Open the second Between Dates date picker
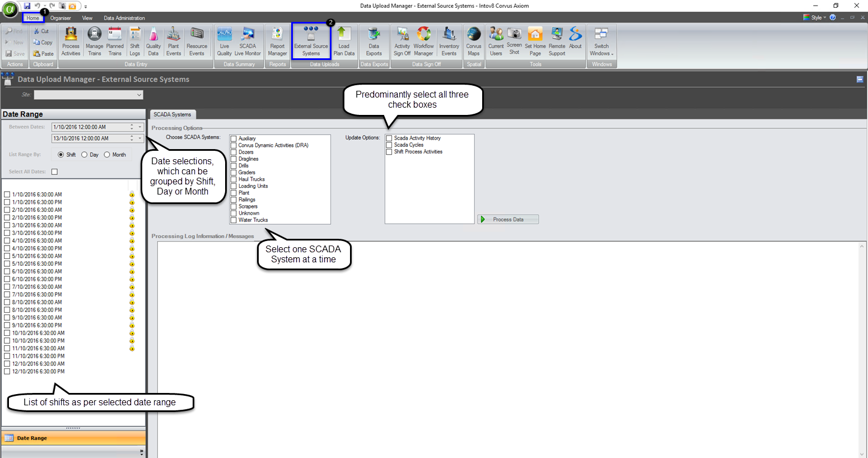 click(139, 138)
